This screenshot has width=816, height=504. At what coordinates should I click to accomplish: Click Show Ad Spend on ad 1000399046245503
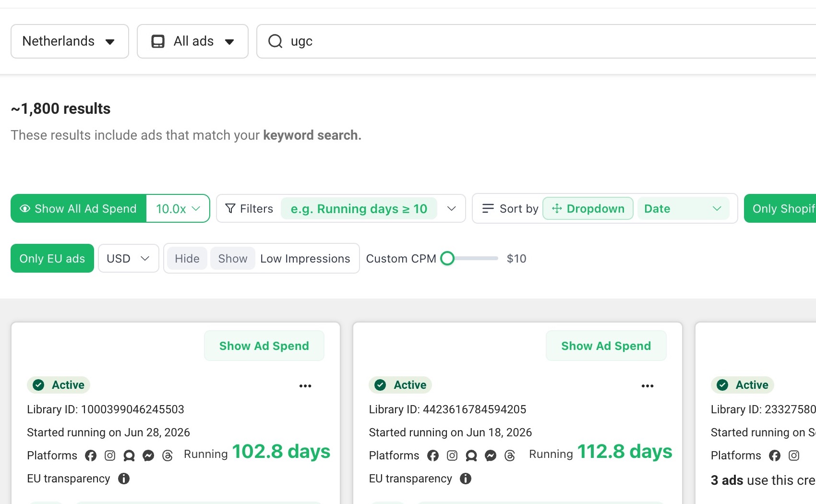[264, 346]
